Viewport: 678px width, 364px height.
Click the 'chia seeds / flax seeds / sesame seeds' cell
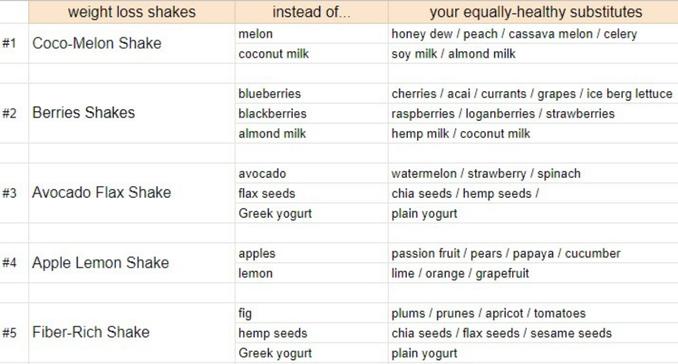(x=533, y=333)
